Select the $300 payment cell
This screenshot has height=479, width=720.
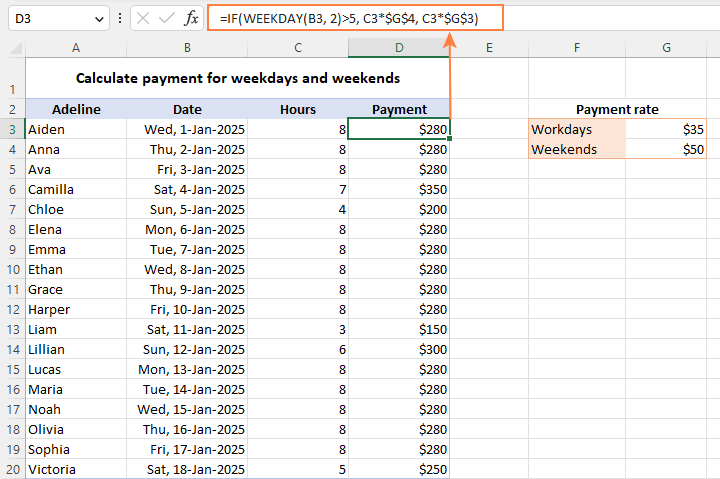coord(399,349)
